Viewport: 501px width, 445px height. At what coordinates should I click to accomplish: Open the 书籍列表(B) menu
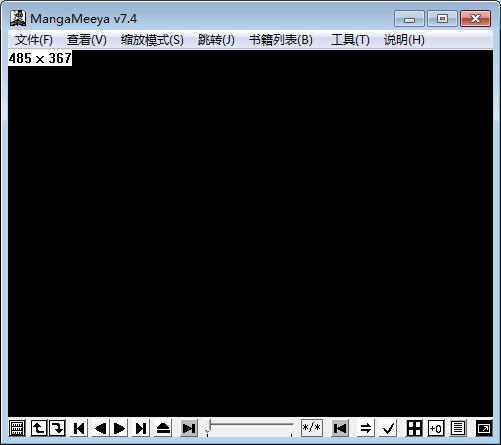pyautogui.click(x=281, y=40)
